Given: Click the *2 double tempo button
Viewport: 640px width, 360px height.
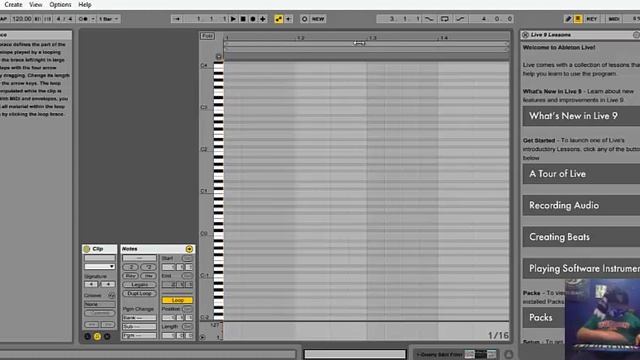Looking at the screenshot, I should pyautogui.click(x=149, y=267).
